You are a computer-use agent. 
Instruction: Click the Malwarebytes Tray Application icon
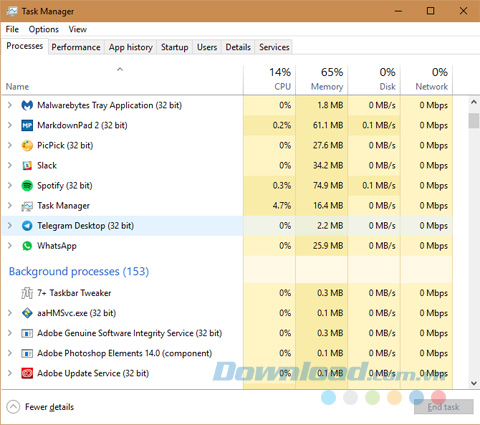[27, 105]
